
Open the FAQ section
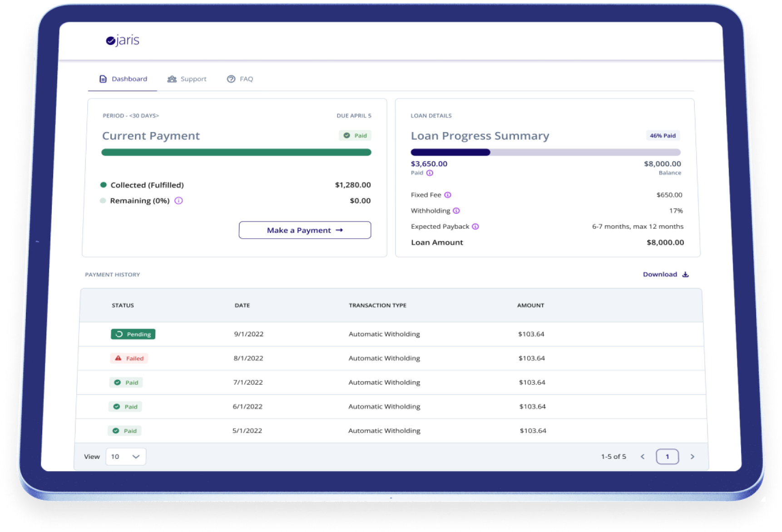(247, 79)
